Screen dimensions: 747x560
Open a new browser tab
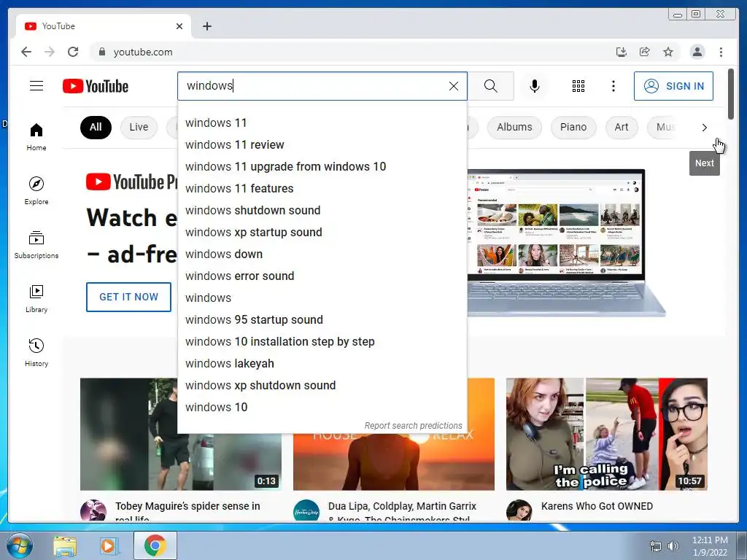pyautogui.click(x=206, y=26)
